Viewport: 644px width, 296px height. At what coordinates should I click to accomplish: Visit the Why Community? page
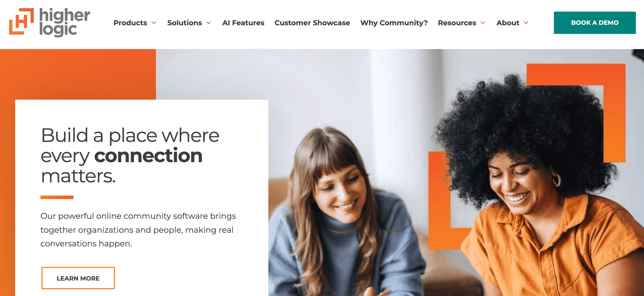point(394,23)
